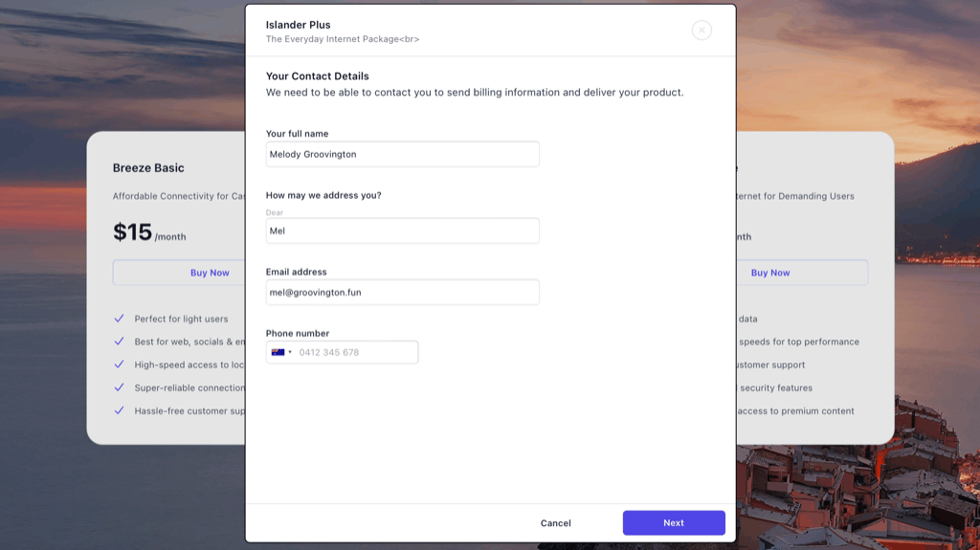The width and height of the screenshot is (980, 550).
Task: Click the checkmark beside 'Best for web, socials'
Action: point(120,341)
